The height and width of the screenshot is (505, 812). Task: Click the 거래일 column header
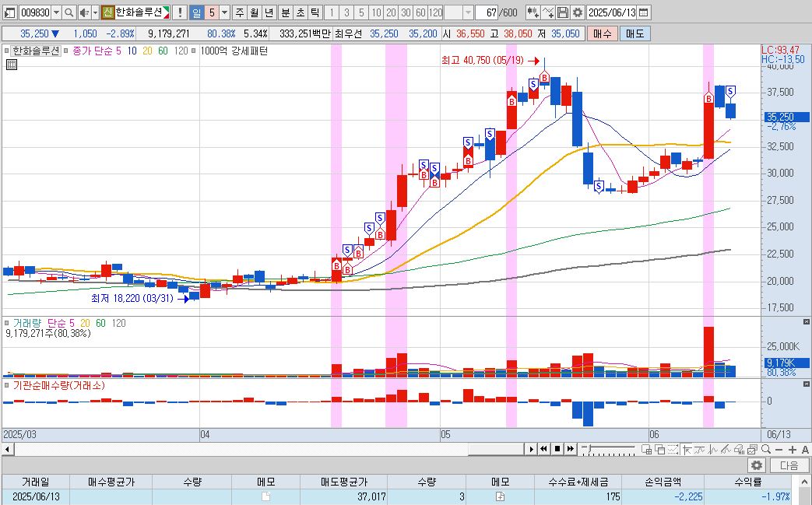35,482
